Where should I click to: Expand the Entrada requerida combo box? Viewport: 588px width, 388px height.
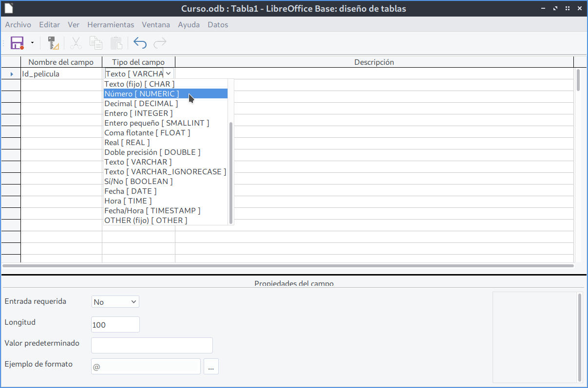pyautogui.click(x=115, y=302)
